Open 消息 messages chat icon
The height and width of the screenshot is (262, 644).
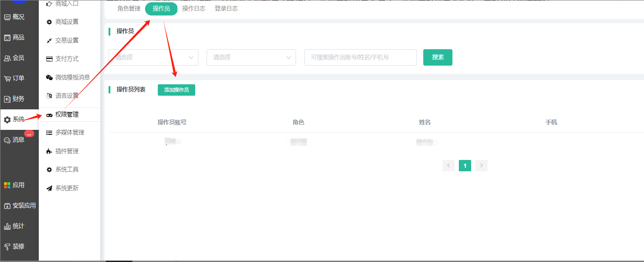click(x=7, y=140)
